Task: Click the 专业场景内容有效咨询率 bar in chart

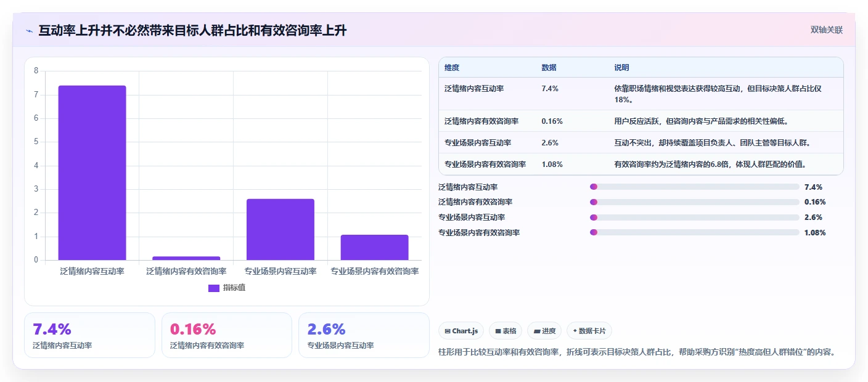Action: (x=374, y=247)
